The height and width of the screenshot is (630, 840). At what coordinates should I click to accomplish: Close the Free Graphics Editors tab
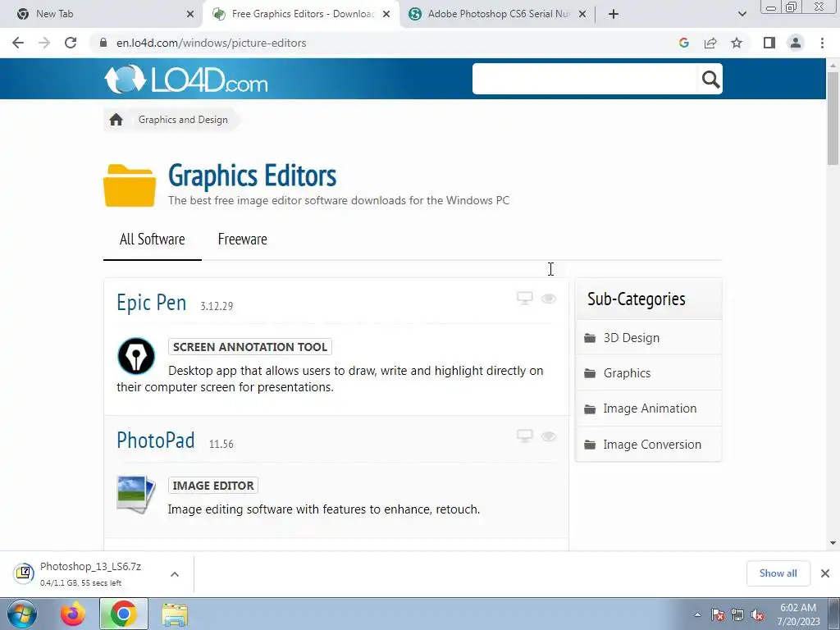386,14
